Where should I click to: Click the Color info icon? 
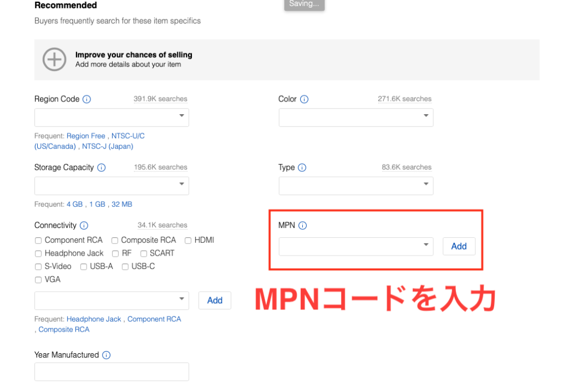click(304, 99)
